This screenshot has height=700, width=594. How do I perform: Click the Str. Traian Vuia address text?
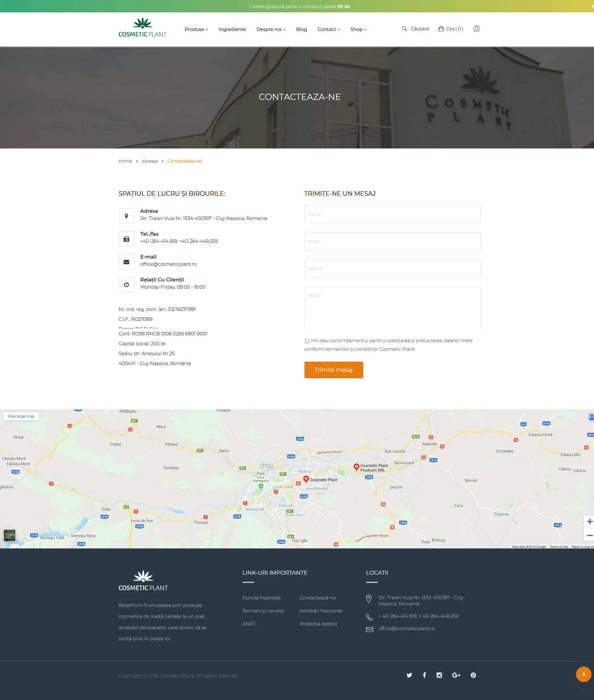(x=203, y=218)
